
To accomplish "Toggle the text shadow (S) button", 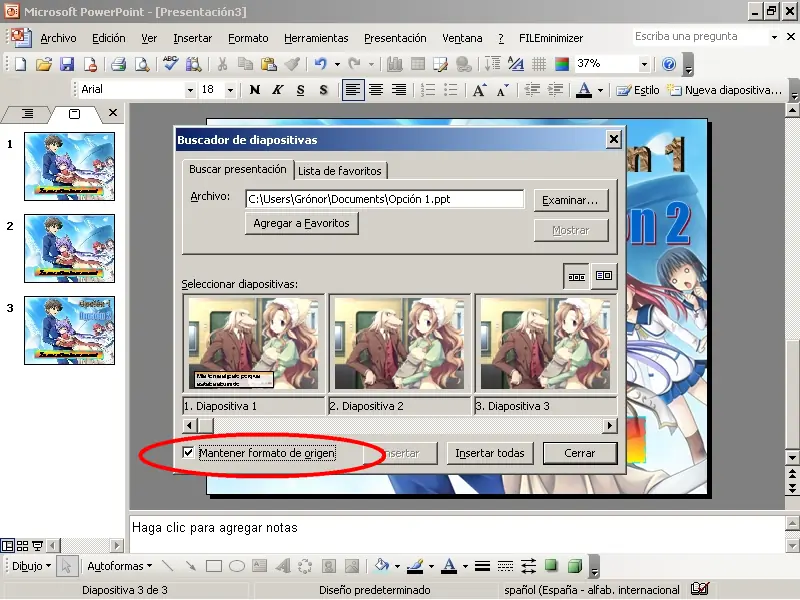I will (x=321, y=90).
